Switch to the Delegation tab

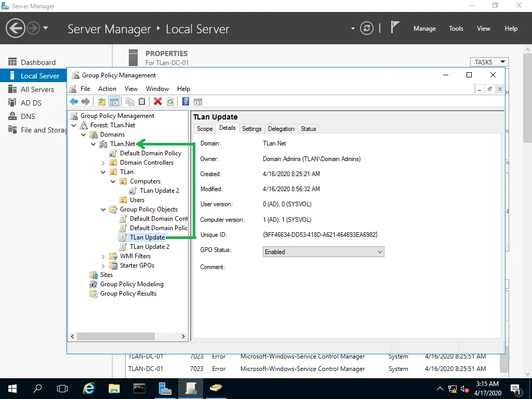[281, 129]
